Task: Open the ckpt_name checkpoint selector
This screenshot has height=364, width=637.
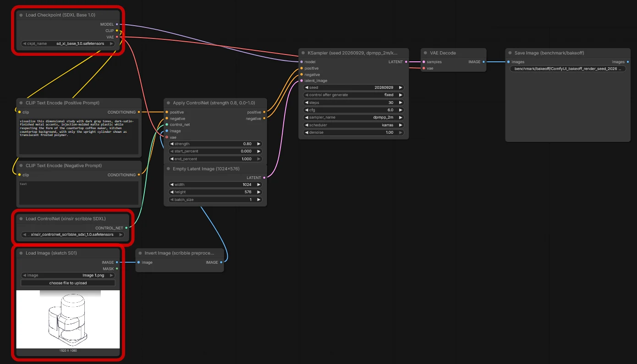Action: tap(68, 44)
